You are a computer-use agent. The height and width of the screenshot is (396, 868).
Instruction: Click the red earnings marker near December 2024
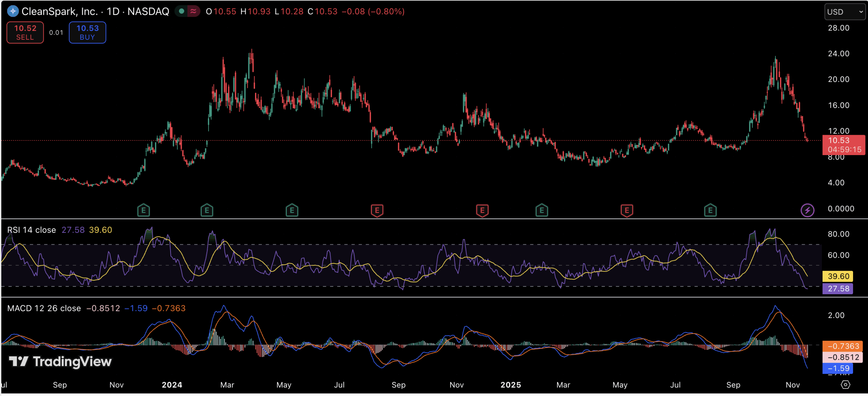coord(482,210)
